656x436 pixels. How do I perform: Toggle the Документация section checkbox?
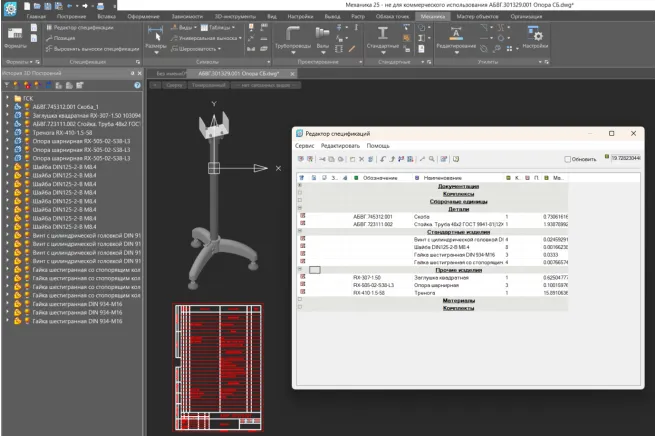[x=300, y=187]
